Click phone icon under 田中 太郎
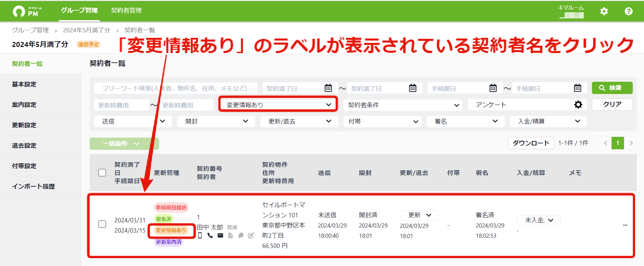The width and height of the screenshot is (644, 266). (210, 235)
